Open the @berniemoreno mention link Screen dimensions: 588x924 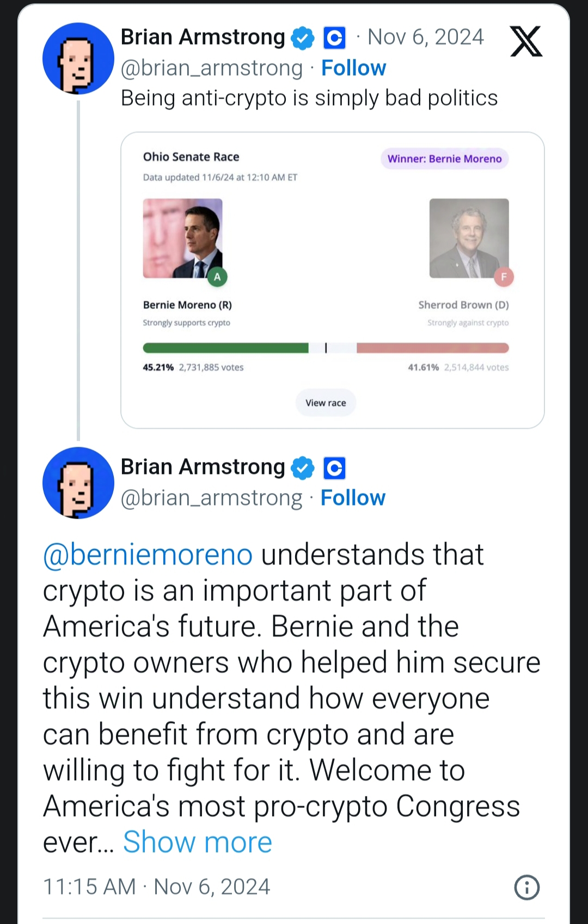click(x=148, y=555)
